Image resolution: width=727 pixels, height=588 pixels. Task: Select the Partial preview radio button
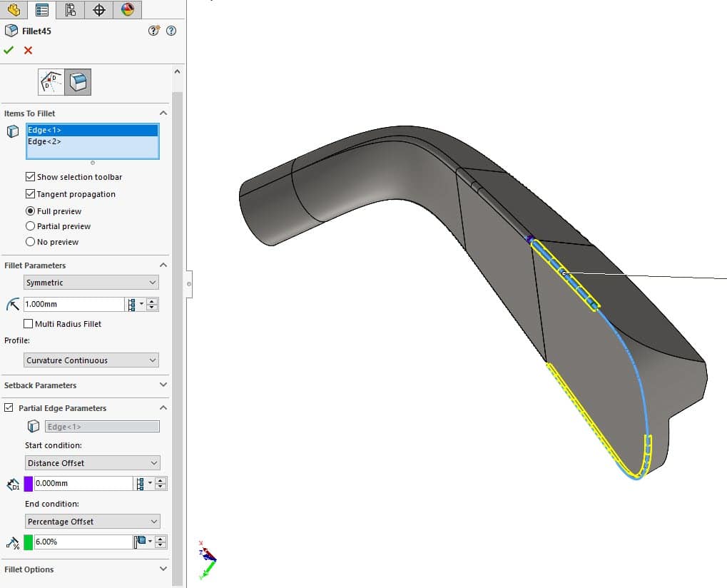point(30,226)
